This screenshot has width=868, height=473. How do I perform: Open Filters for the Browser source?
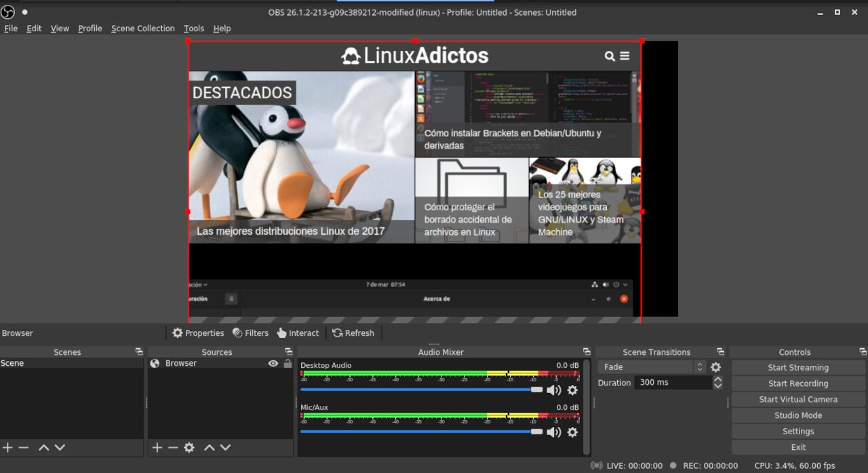250,333
